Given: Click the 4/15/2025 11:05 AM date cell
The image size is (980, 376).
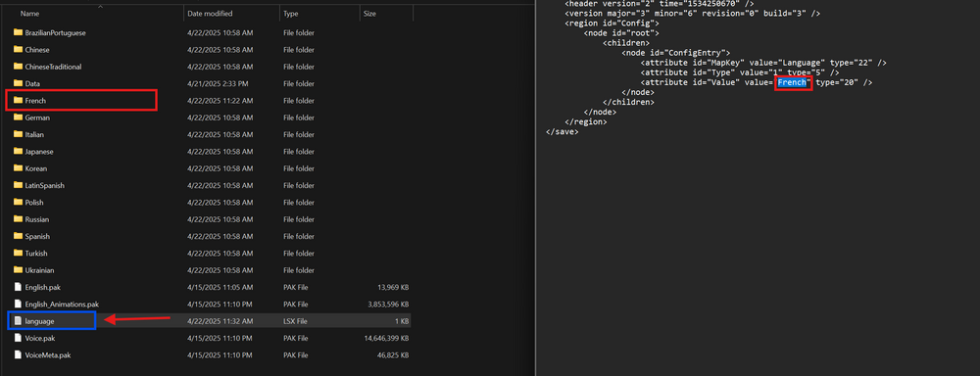Looking at the screenshot, I should 220,287.
